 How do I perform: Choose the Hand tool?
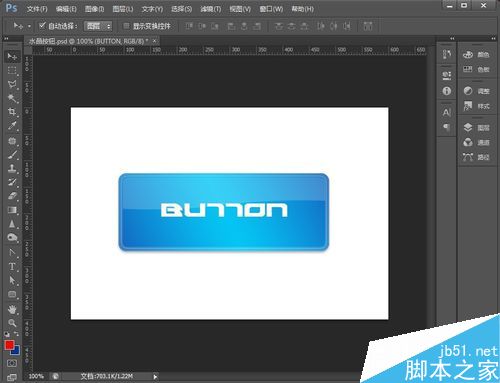(x=12, y=309)
